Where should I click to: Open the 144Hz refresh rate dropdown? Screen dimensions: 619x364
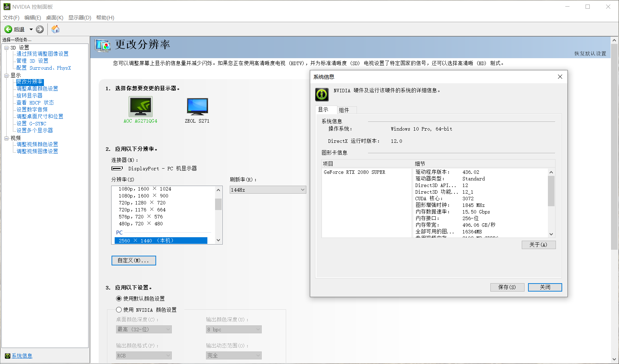coord(267,189)
